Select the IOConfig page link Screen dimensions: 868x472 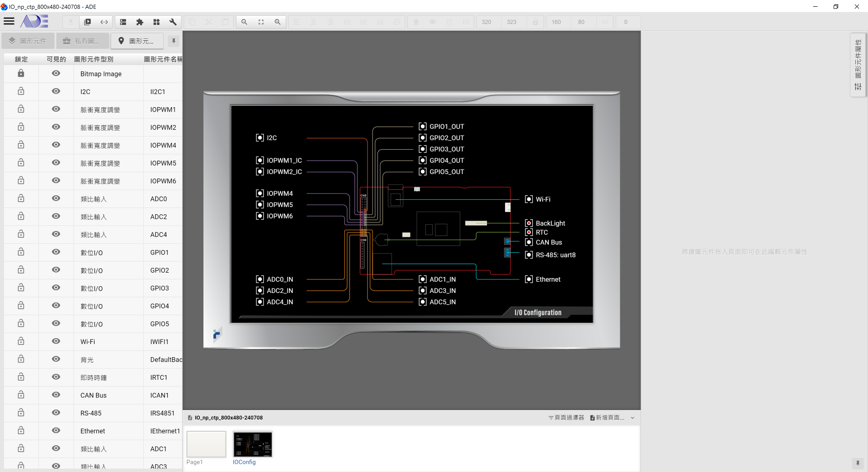click(244, 462)
